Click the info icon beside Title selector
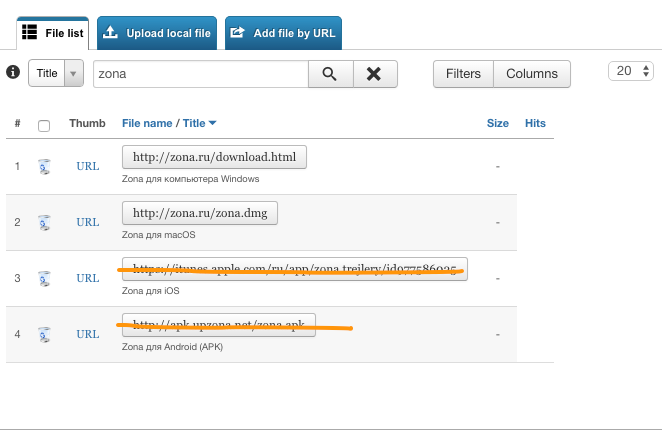The width and height of the screenshot is (662, 438). click(x=13, y=72)
